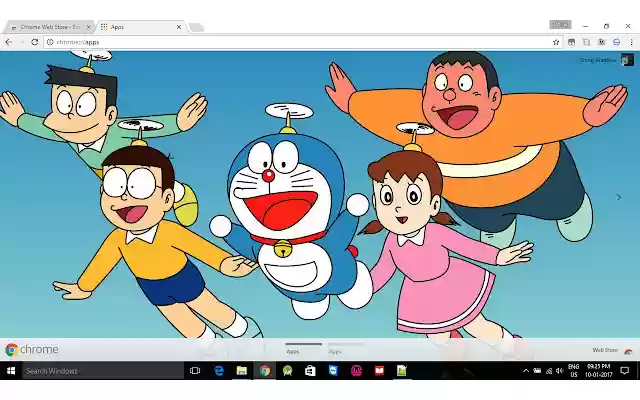The image size is (640, 400).
Task: Open the network tray icon
Action: (x=549, y=371)
